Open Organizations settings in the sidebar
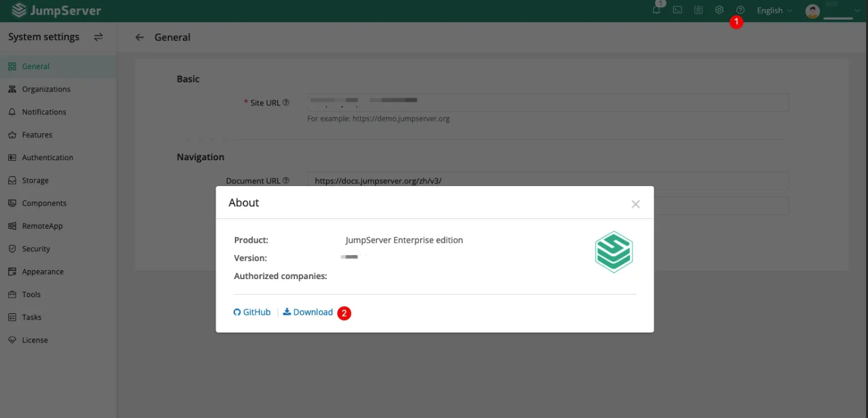The height and width of the screenshot is (418, 868). pos(58,89)
